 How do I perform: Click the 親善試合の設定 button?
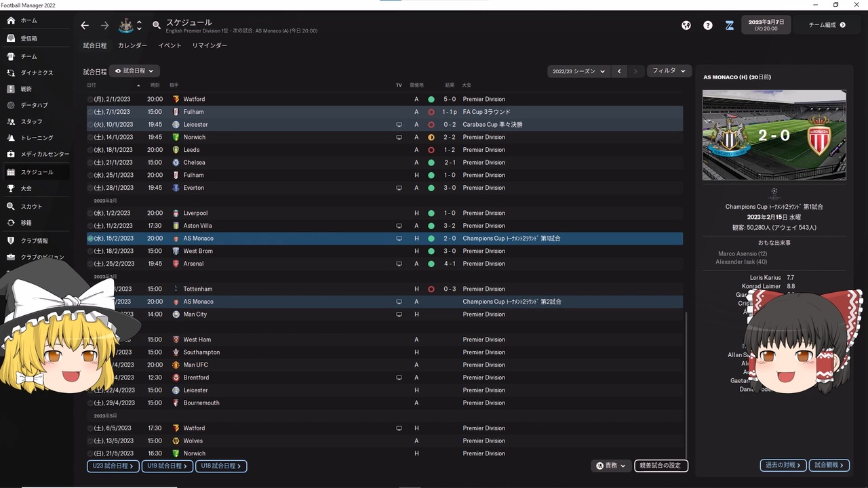click(661, 466)
